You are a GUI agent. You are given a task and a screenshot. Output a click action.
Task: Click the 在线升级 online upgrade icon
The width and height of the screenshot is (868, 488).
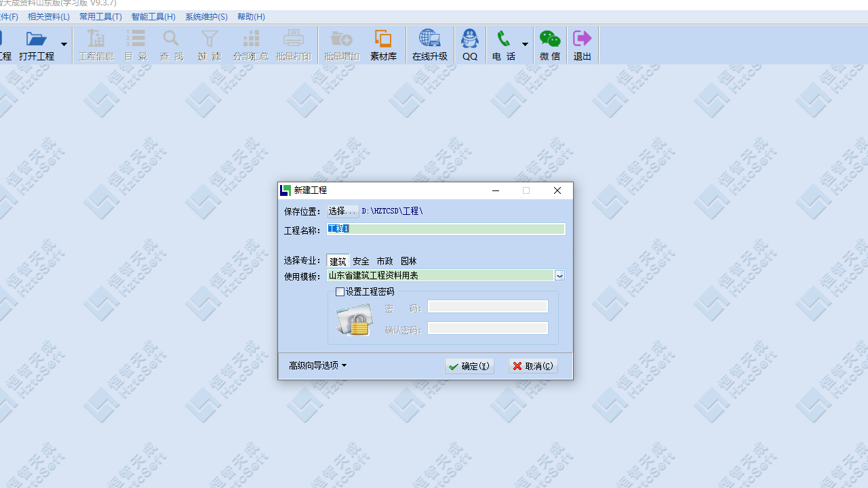pos(429,44)
